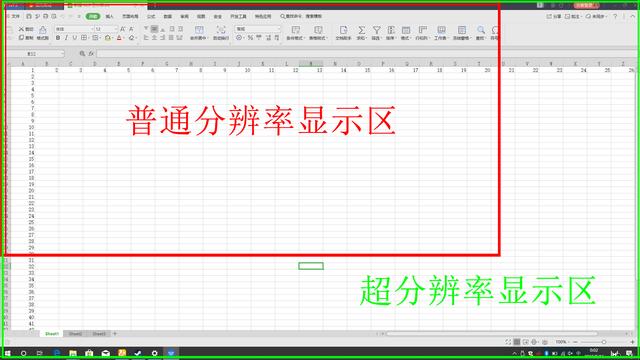
Task: Click the Format Painter brush icon
Action: click(42, 30)
